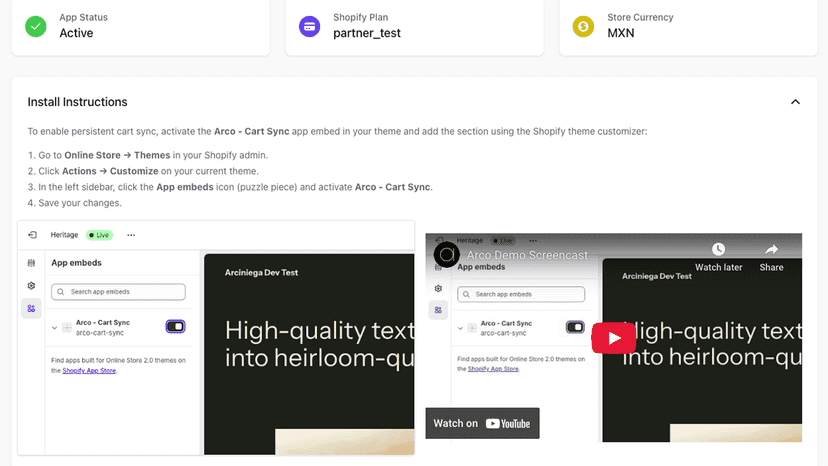Click the Arco channel avatar on video
This screenshot has width=828, height=466.
[447, 255]
